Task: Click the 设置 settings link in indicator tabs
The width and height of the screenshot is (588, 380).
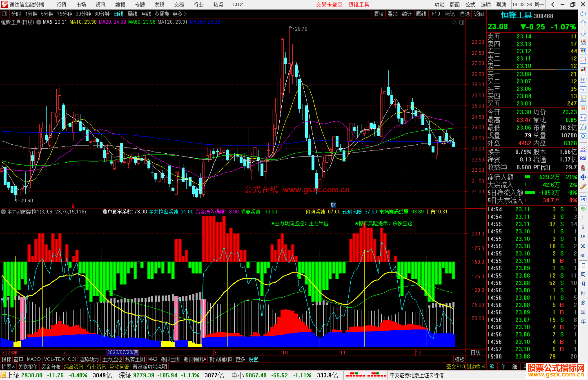Action: (x=253, y=359)
